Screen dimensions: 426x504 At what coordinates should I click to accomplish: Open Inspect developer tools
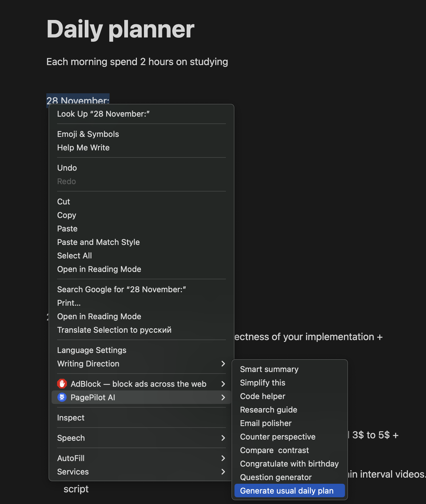[71, 418]
